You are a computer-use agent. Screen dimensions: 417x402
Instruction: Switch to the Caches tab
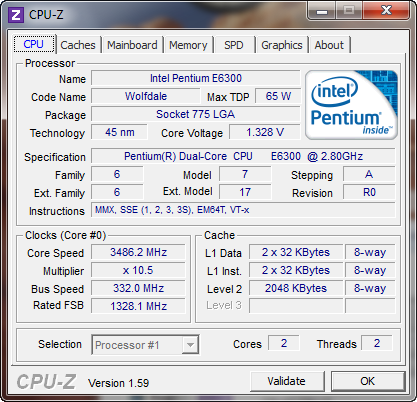click(78, 45)
